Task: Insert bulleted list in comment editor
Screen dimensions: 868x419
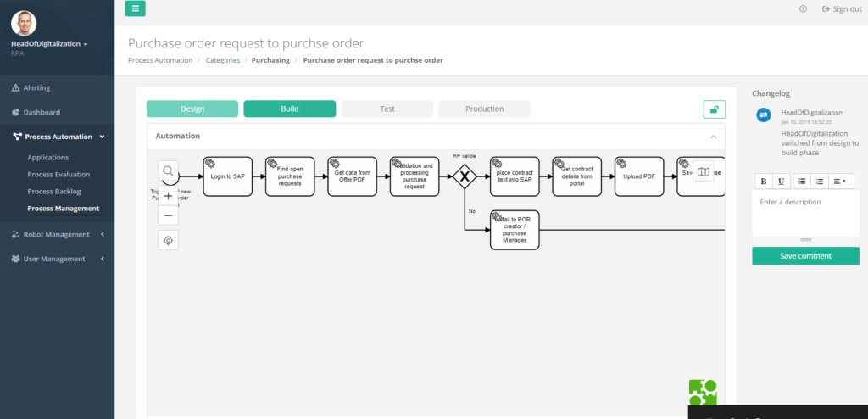Action: (802, 182)
